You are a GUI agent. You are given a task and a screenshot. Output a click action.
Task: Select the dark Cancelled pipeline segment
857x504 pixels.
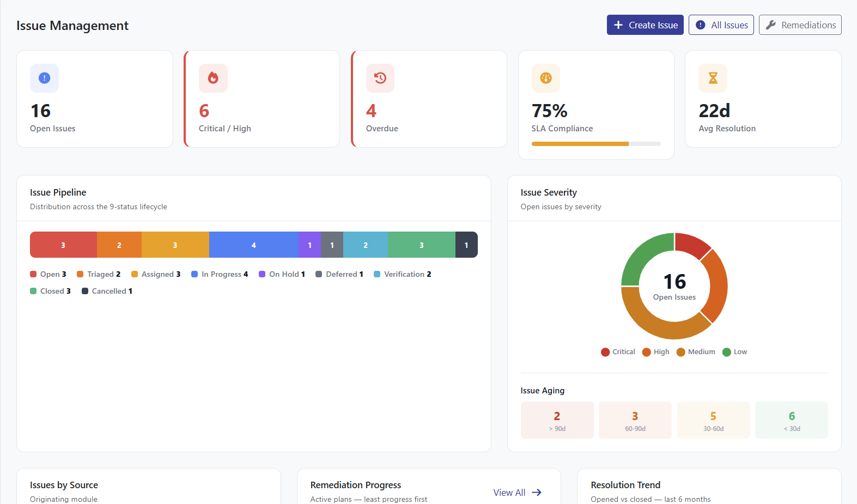466,245
